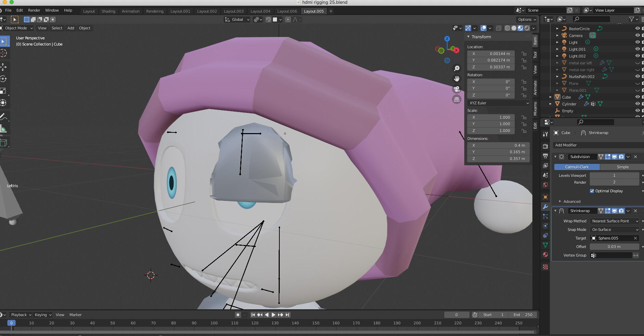Select the Cursor tool in left toolbar
This screenshot has width=644, height=336.
[x=3, y=53]
